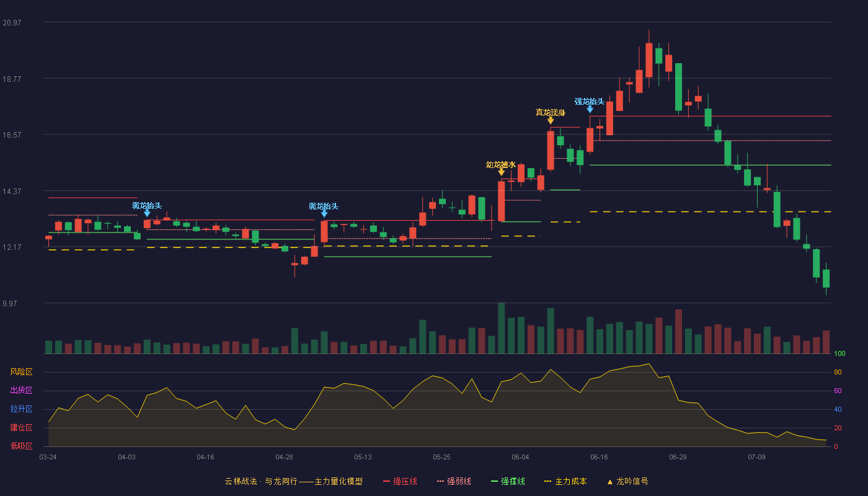Click the 16.57 price axis label
868x496 pixels.
tap(12, 135)
